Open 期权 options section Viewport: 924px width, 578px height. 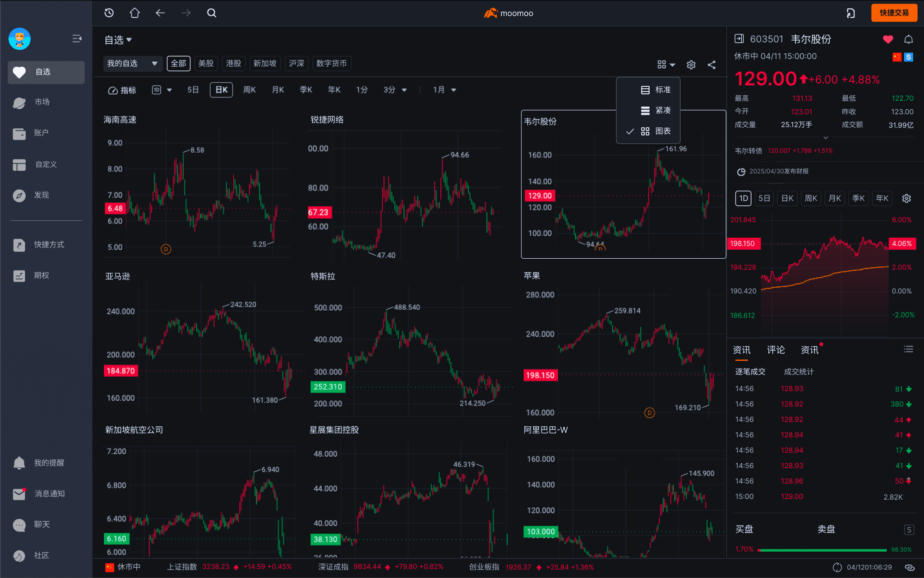46,275
